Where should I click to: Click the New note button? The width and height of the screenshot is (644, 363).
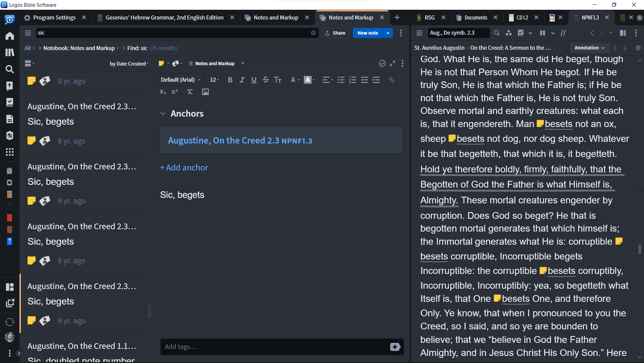[x=368, y=33]
